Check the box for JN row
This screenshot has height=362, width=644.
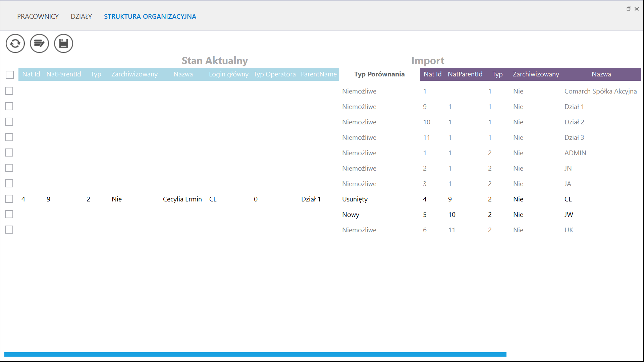coord(9,168)
